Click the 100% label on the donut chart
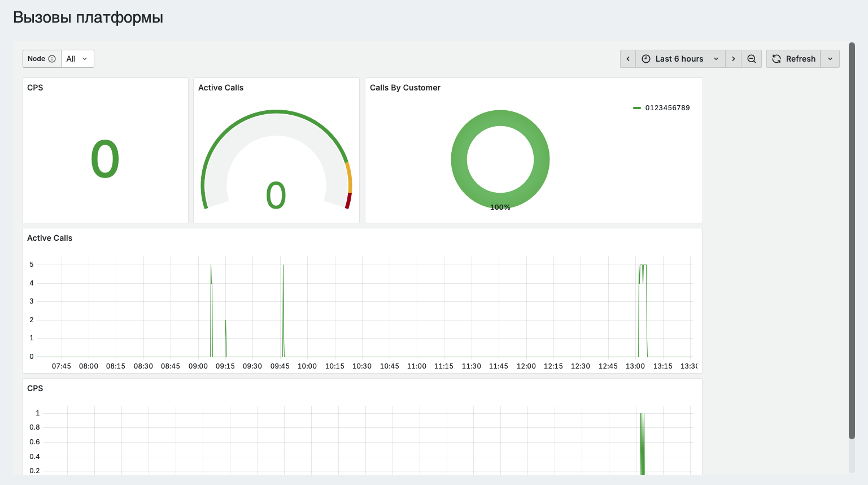This screenshot has height=485, width=868. [x=500, y=207]
